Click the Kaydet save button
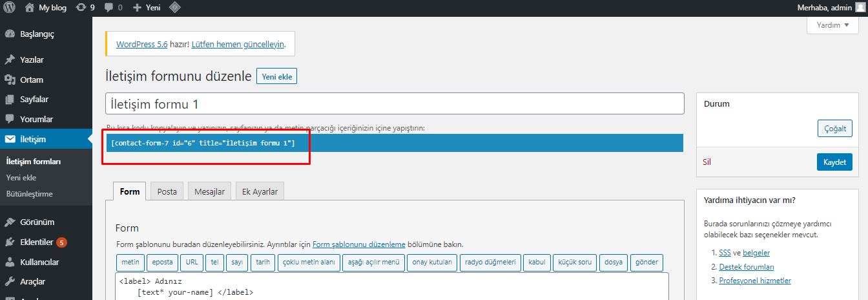The height and width of the screenshot is (300, 868). click(834, 162)
